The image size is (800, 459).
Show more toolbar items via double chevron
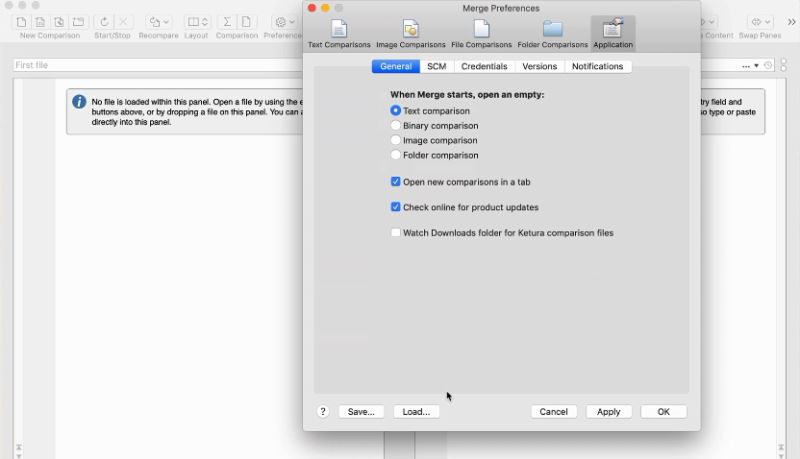791,22
